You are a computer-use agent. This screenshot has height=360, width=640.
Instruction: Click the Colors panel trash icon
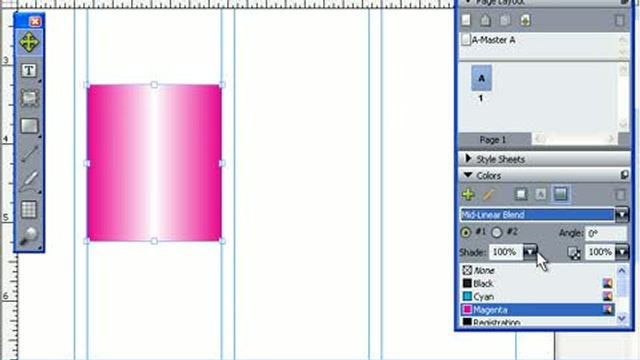(620, 195)
